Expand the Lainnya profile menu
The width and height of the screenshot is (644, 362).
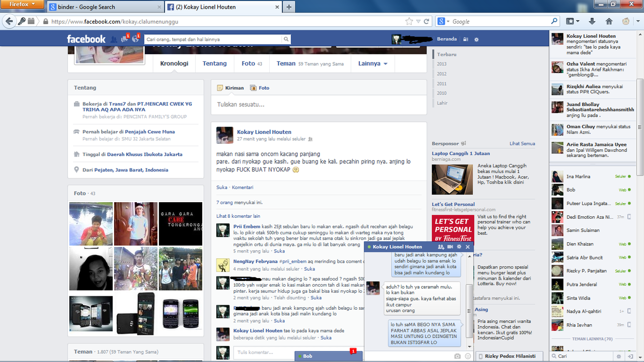coord(373,64)
